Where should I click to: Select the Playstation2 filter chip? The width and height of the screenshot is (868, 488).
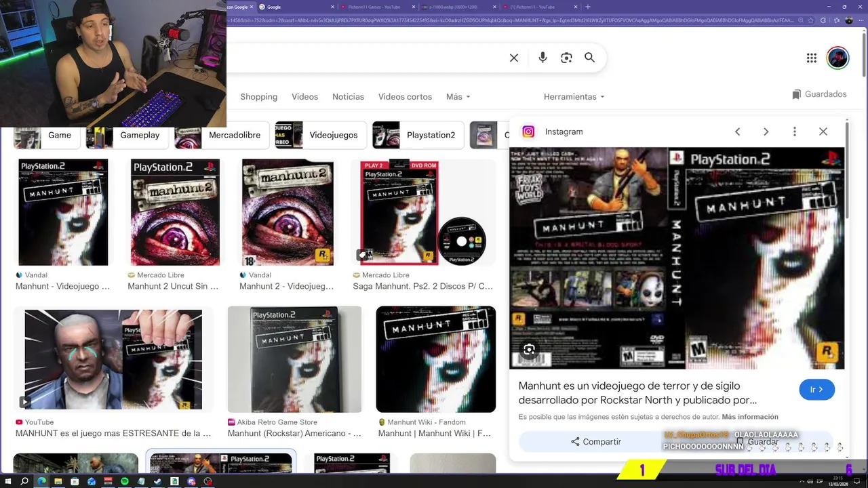pyautogui.click(x=418, y=135)
